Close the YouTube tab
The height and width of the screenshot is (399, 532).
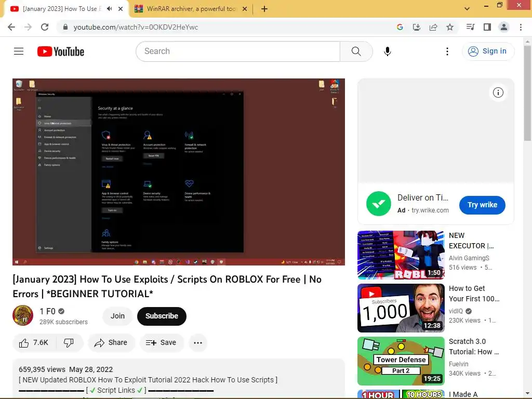(121, 9)
